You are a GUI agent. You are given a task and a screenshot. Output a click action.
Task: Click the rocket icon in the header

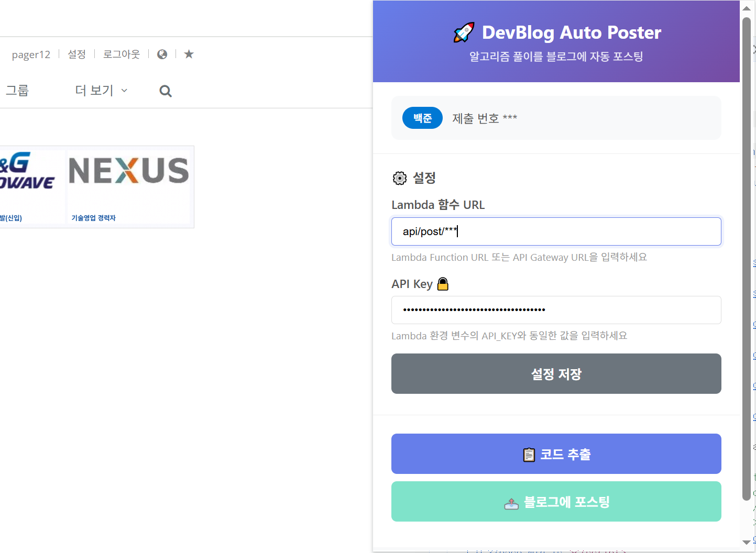click(464, 32)
